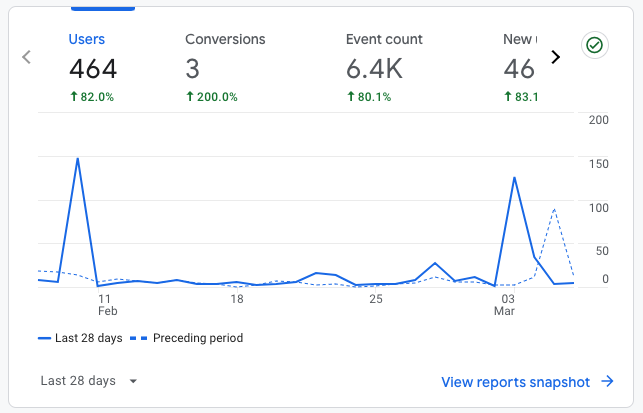Click the green up arrow under Event count
Screen dimensions: 643x413
pyautogui.click(x=350, y=97)
